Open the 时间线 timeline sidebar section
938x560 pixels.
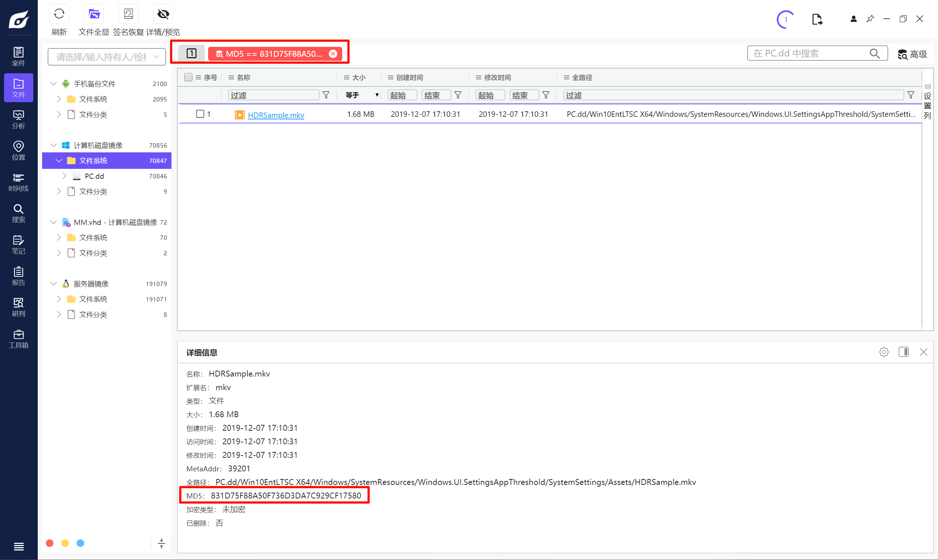pyautogui.click(x=18, y=182)
